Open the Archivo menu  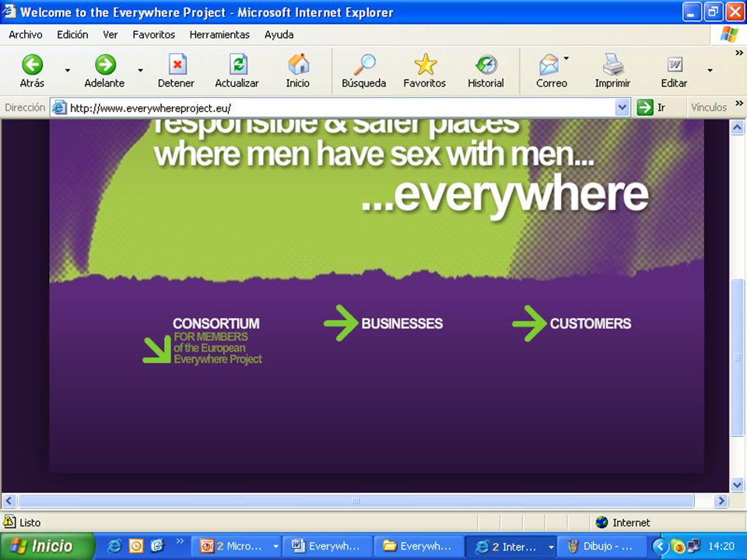(25, 35)
